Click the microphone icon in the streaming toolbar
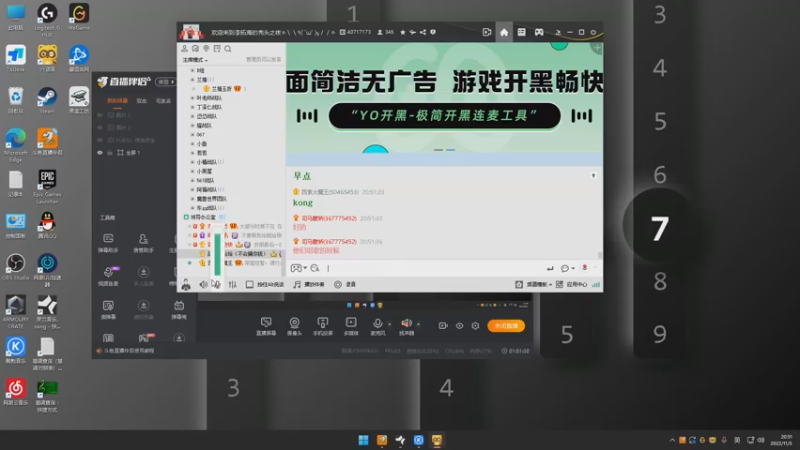This screenshot has width=800, height=450. (x=378, y=323)
